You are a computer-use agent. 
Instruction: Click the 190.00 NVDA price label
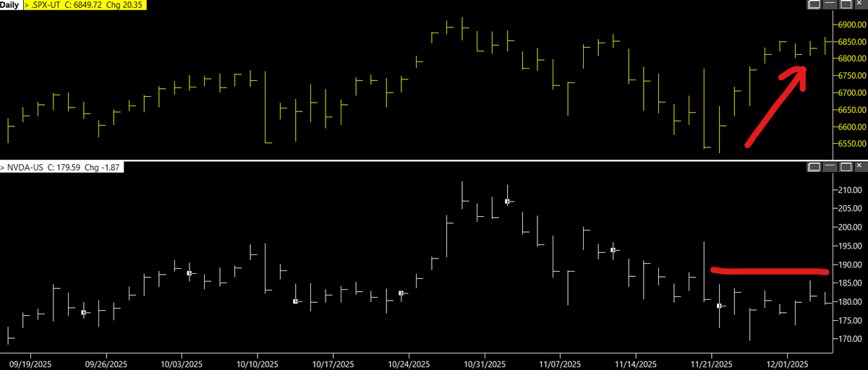point(851,265)
